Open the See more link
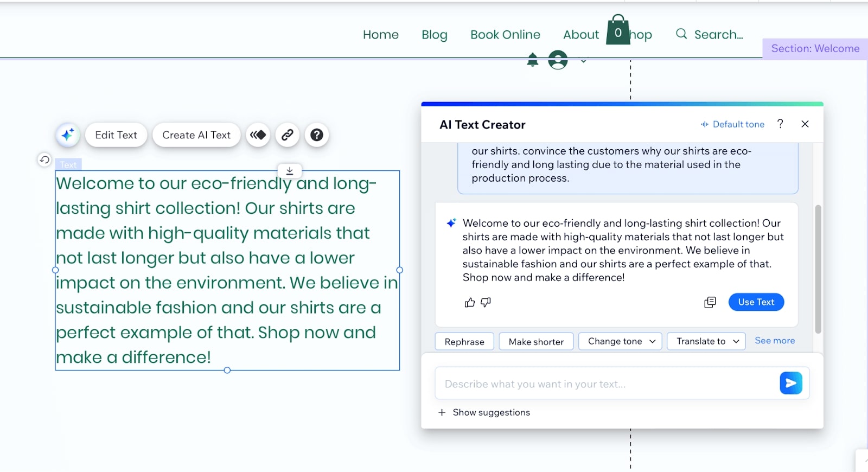 775,341
